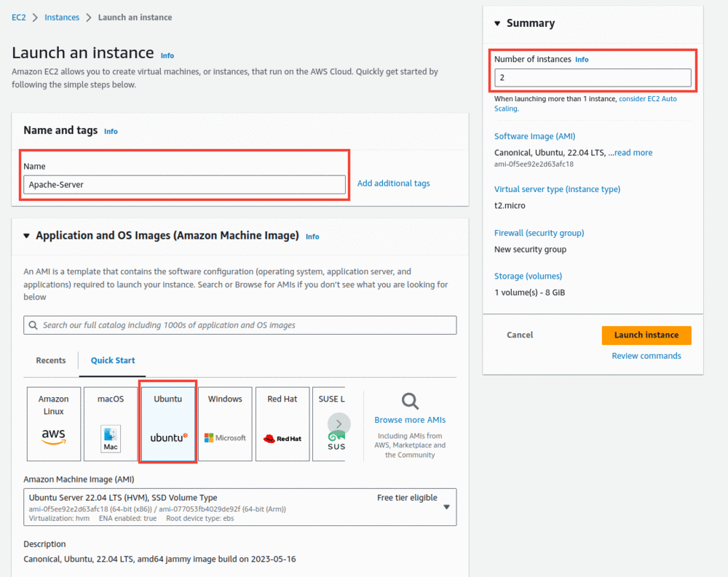The width and height of the screenshot is (728, 577).
Task: Click the t2.micro instance type text
Action: coord(510,206)
